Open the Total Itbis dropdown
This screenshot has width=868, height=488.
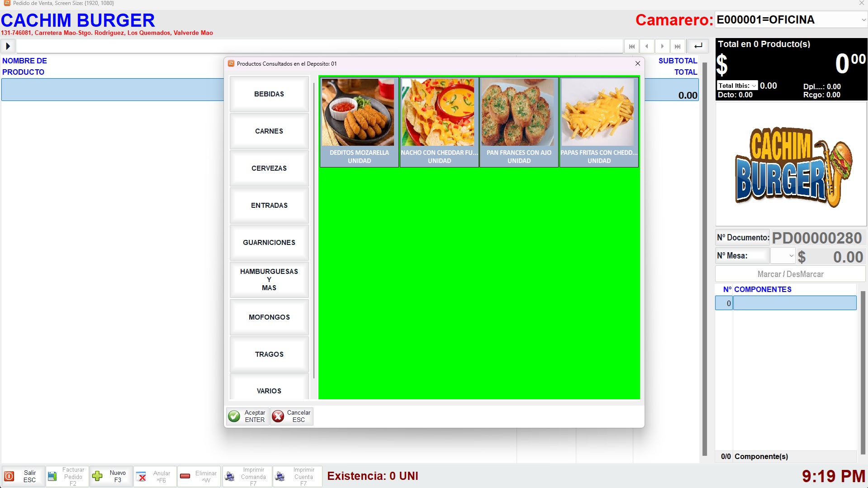point(754,86)
